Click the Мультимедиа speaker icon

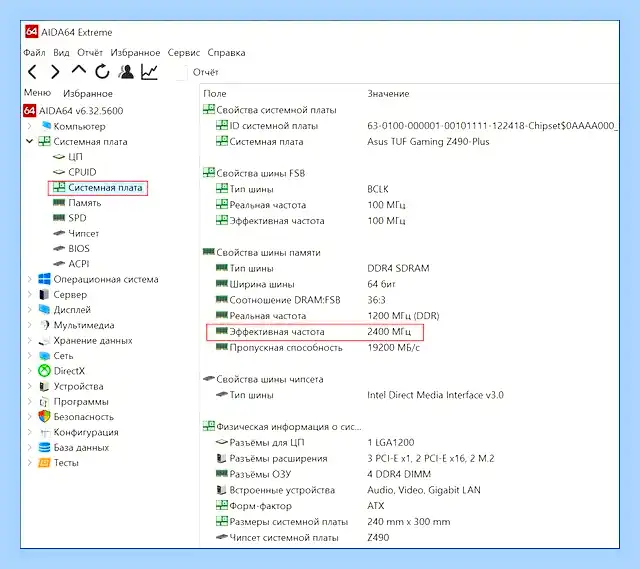click(44, 325)
